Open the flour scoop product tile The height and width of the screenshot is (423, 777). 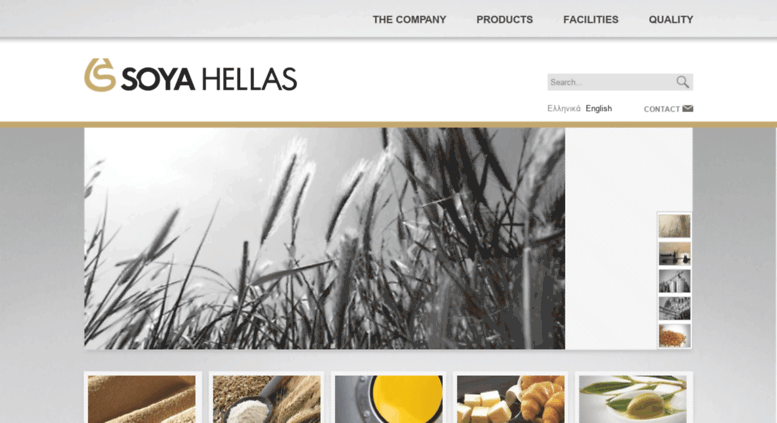tap(267, 399)
